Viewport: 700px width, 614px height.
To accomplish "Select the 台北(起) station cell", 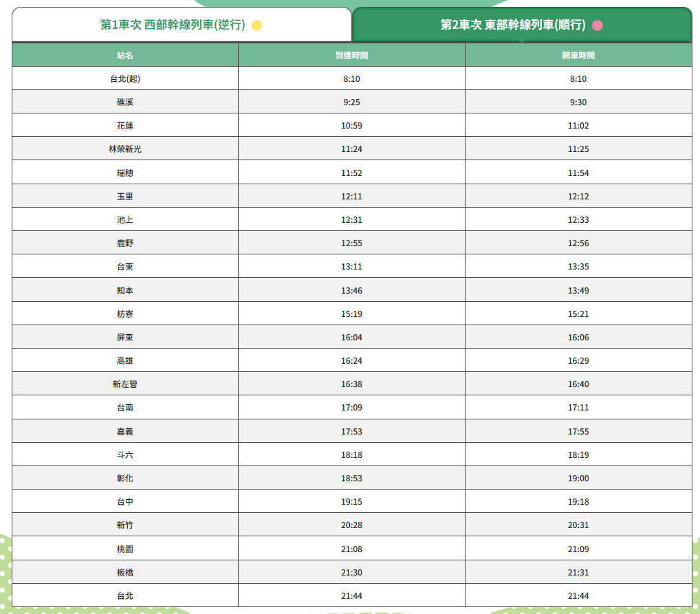I will 125,79.
